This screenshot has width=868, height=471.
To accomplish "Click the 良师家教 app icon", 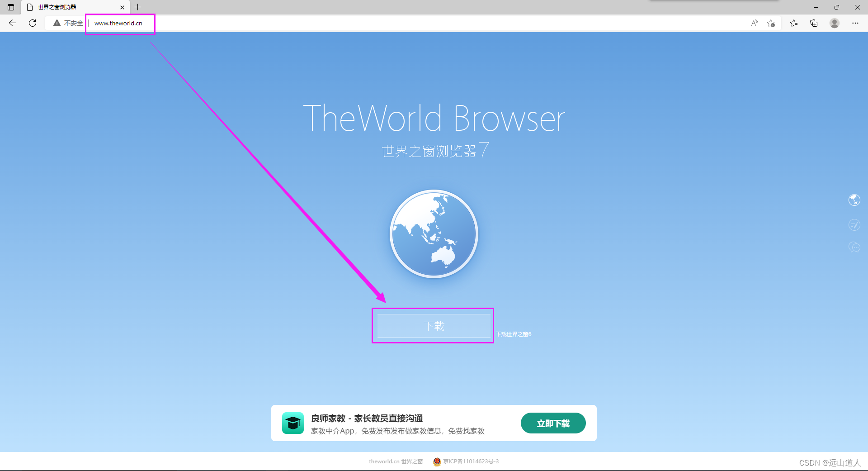I will coord(293,423).
